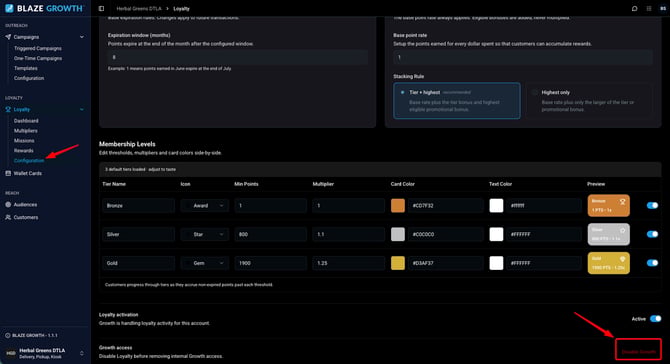Click the Herbal Greens DTLA breadcrumb
Image resolution: width=670 pixels, height=364 pixels.
coord(139,9)
